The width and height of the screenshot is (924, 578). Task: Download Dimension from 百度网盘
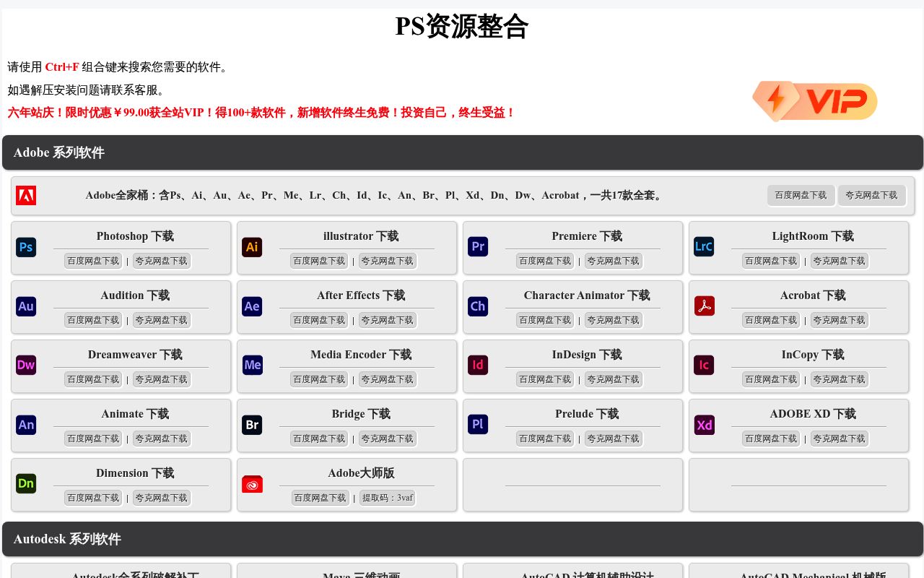pos(93,498)
